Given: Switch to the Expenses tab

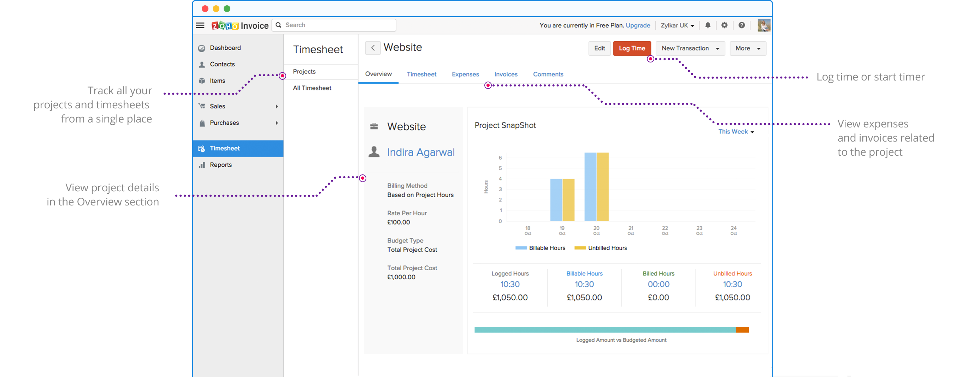Looking at the screenshot, I should 465,74.
